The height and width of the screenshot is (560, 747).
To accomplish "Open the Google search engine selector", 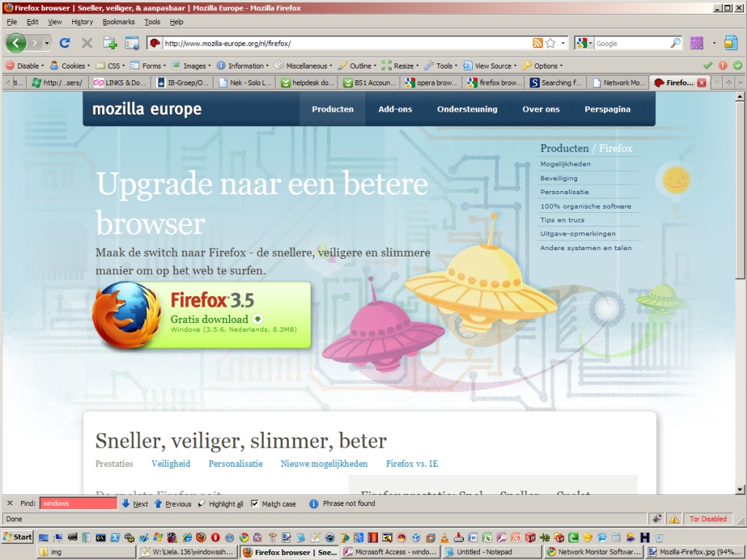I will coord(584,43).
